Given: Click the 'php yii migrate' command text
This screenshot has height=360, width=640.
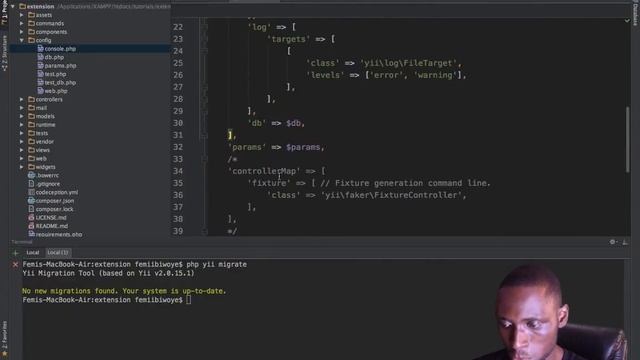Looking at the screenshot, I should pyautogui.click(x=216, y=264).
